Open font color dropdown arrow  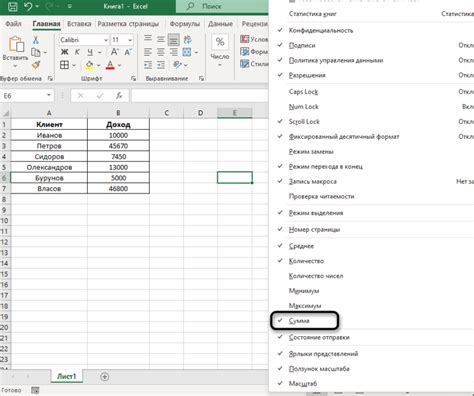point(119,65)
